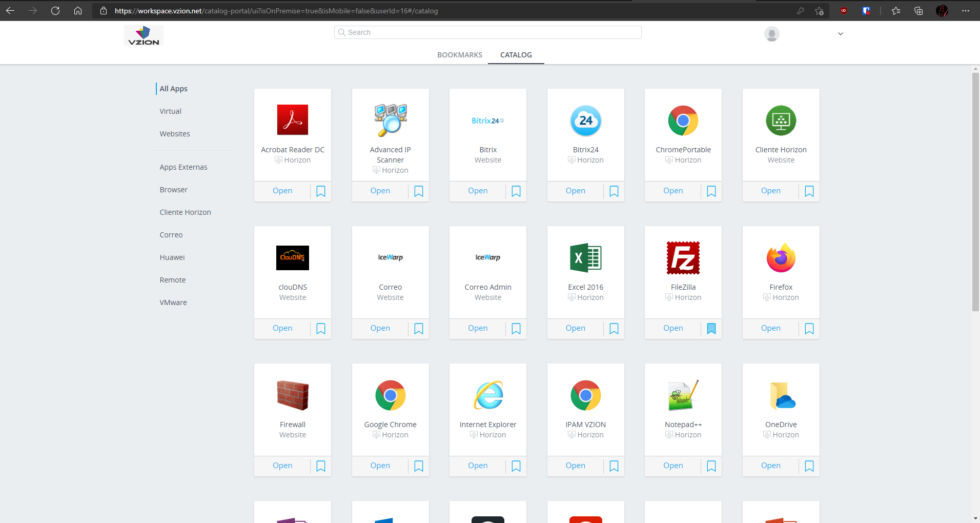Bookmark the Acrobat Reader DC app
The width and height of the screenshot is (980, 523).
(x=321, y=191)
